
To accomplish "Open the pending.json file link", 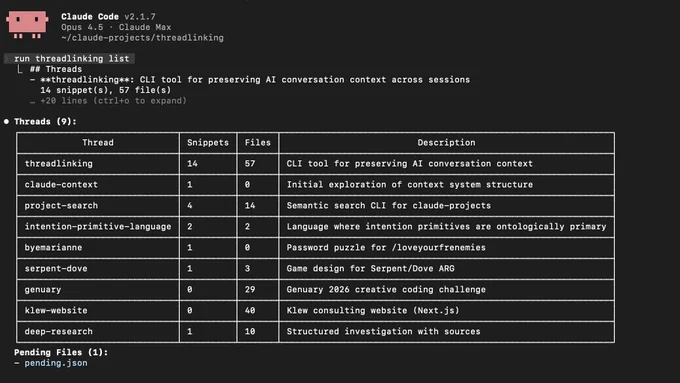I will tap(56, 363).
